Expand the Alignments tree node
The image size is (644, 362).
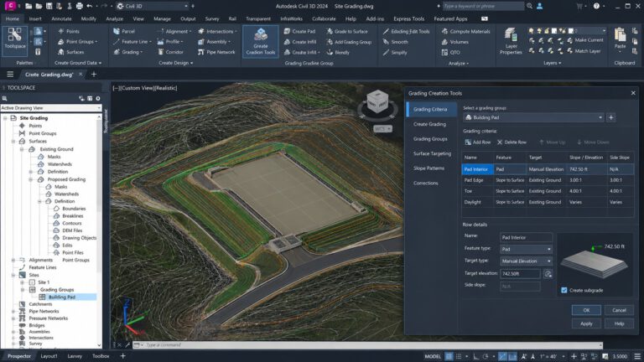[x=13, y=261]
